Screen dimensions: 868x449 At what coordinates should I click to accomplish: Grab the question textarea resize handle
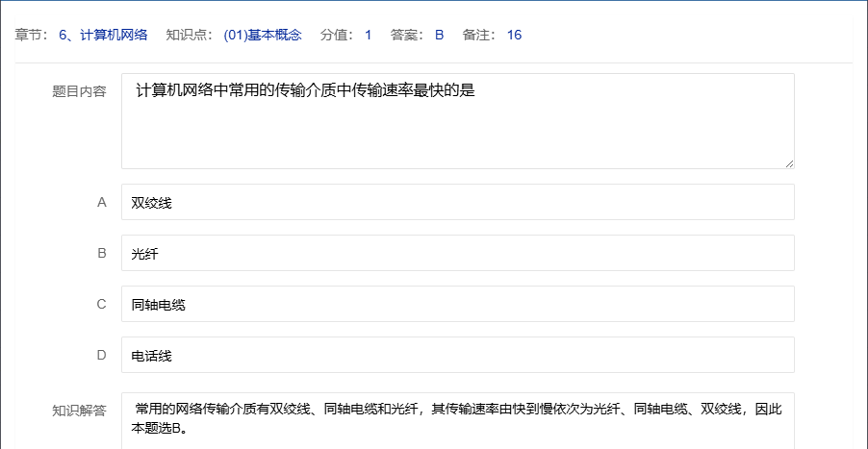coord(789,163)
